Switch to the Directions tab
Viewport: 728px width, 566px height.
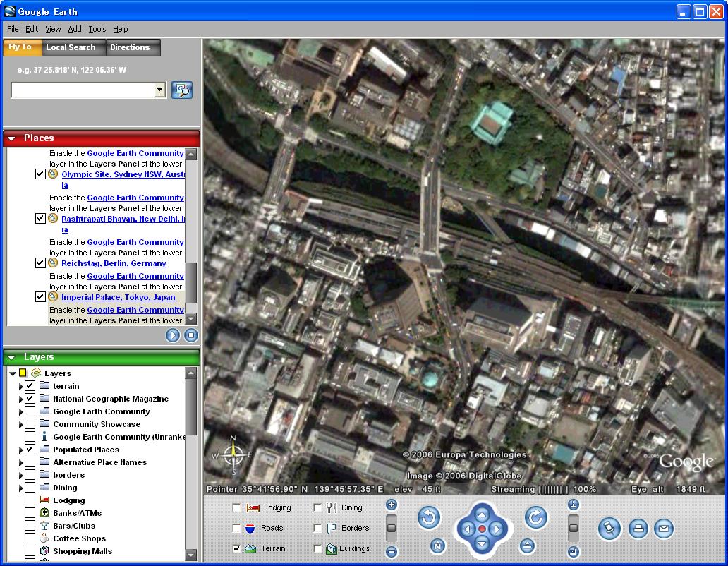[130, 47]
